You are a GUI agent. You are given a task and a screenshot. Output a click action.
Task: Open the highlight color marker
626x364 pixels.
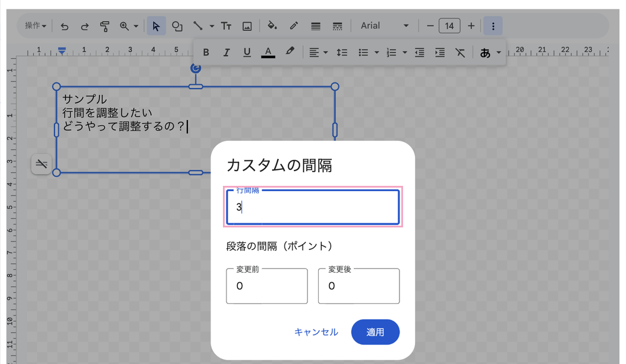tap(290, 52)
